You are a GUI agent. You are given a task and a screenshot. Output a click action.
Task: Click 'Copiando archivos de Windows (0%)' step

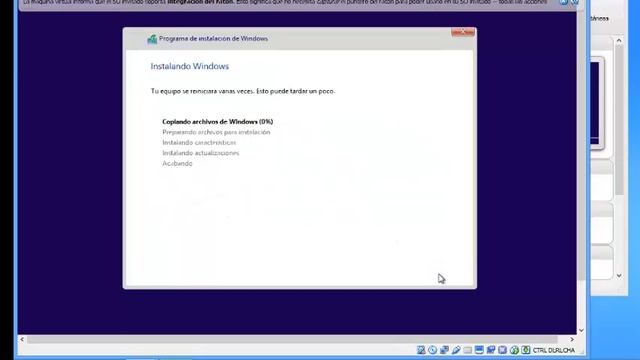218,122
